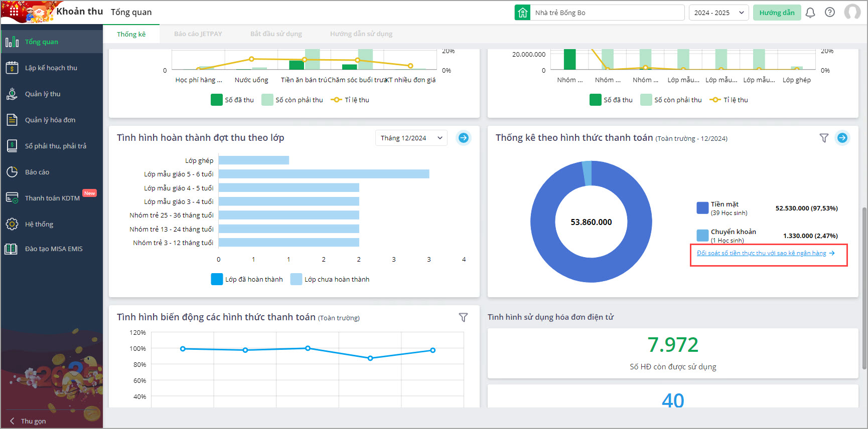Viewport: 868px width, 429px height.
Task: Expand the 2024 - 2025 school year dropdown
Action: [718, 13]
